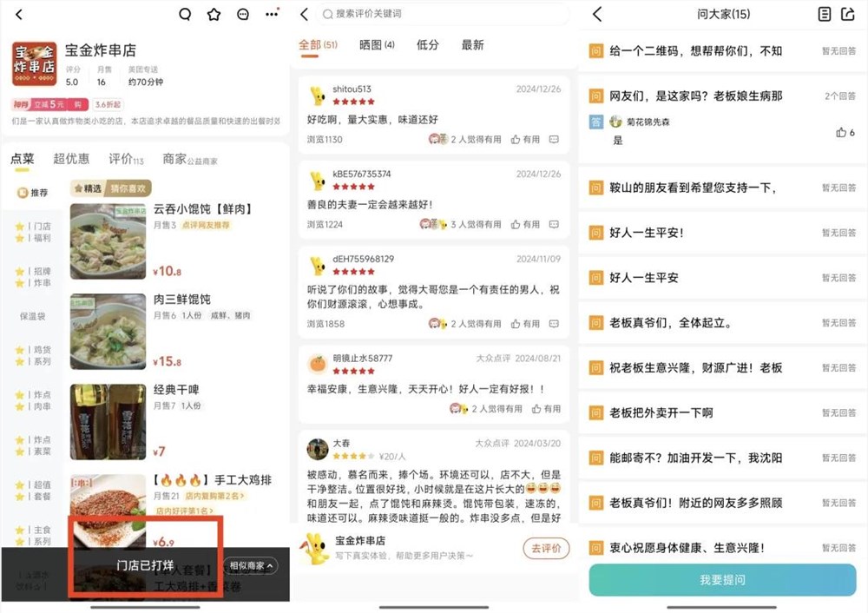Tap share icon in 问大家 header
The height and width of the screenshot is (613, 868).
coord(848,15)
